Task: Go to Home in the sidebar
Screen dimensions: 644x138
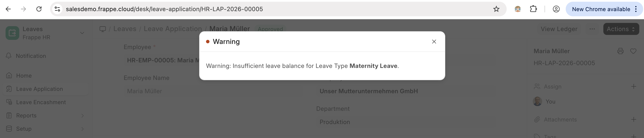Action: (24, 76)
